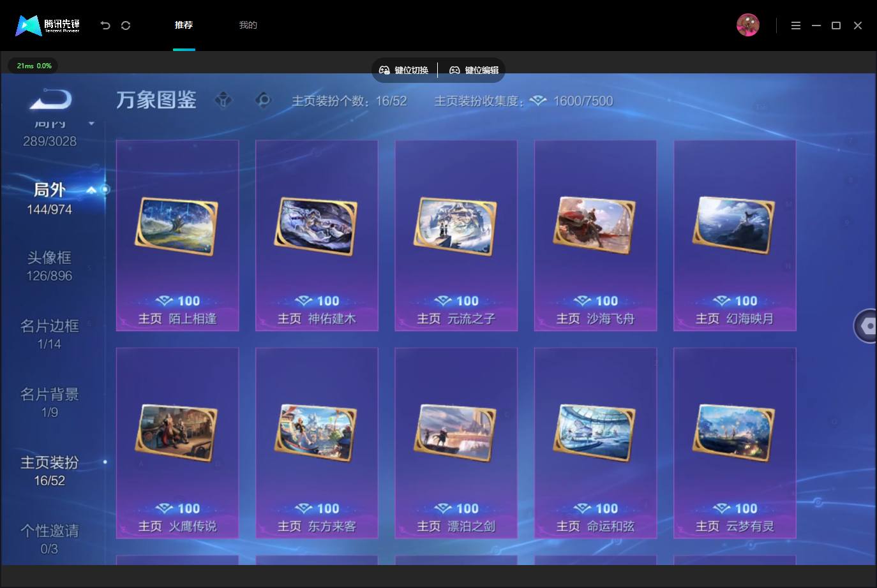Open the 命运和弦 homepage card
877x588 pixels.
click(x=596, y=443)
